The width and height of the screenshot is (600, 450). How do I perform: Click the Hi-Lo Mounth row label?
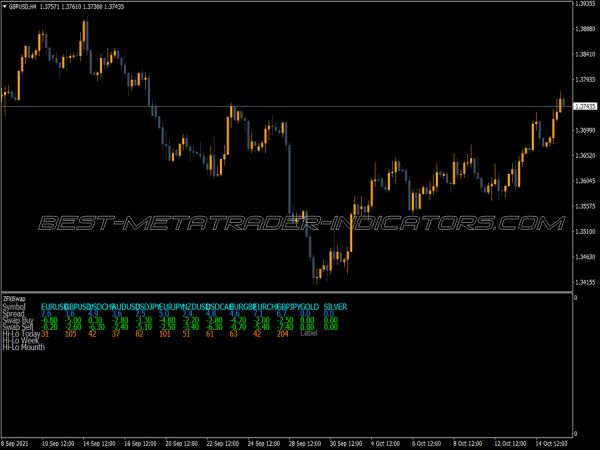pos(23,348)
